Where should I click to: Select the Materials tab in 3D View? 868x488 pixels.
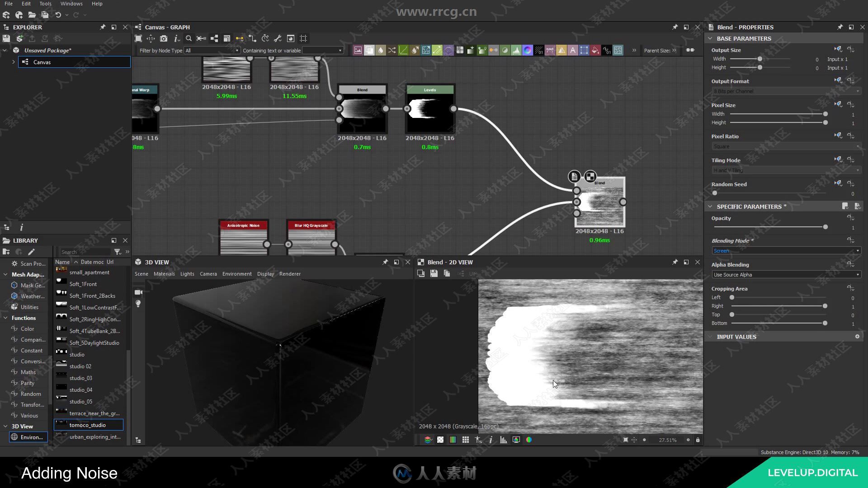click(x=165, y=273)
